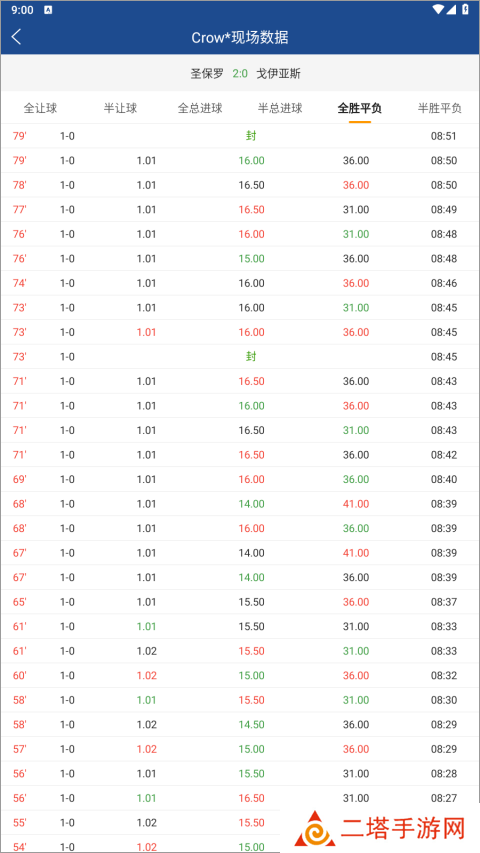Screen dimensions: 480x853
Task: Tap the 圣保罗 team name
Action: (207, 73)
